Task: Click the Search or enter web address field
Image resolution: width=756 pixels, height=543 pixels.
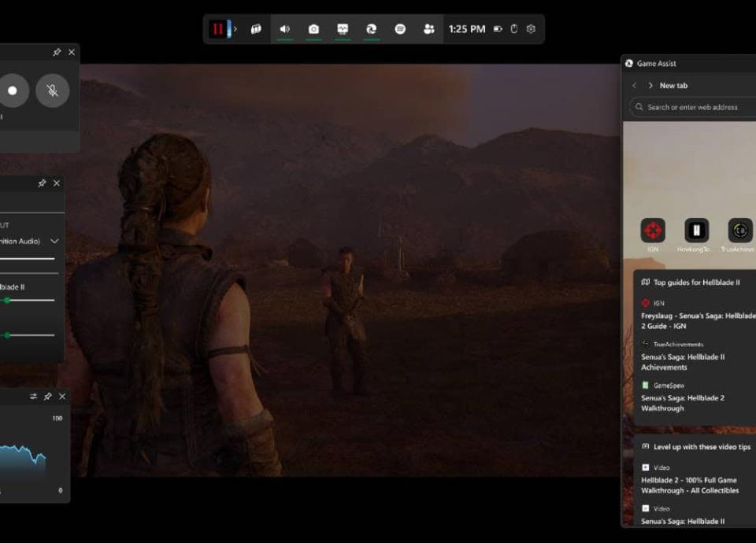Action: coord(693,107)
